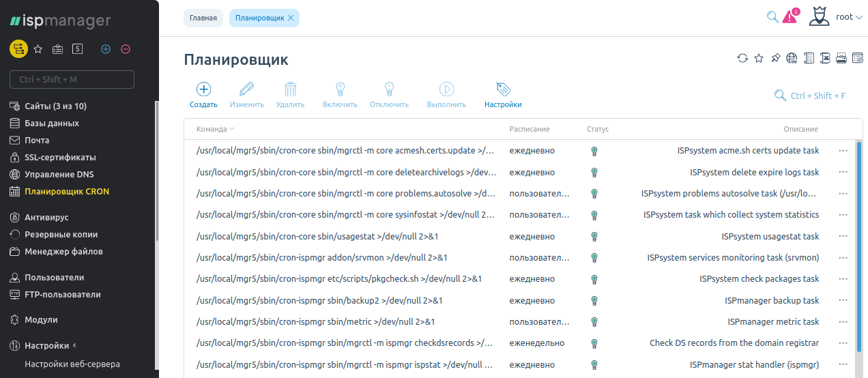868x378 pixels.
Task: Open Менеджер файлов in the sidebar
Action: [63, 252]
